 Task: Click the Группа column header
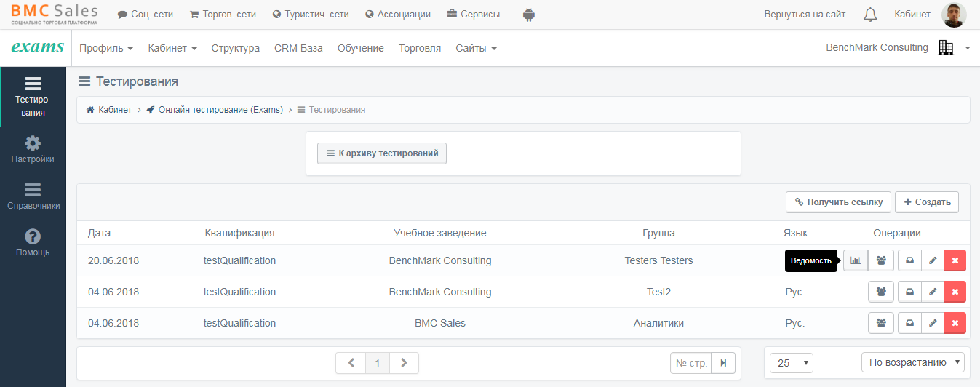point(658,233)
